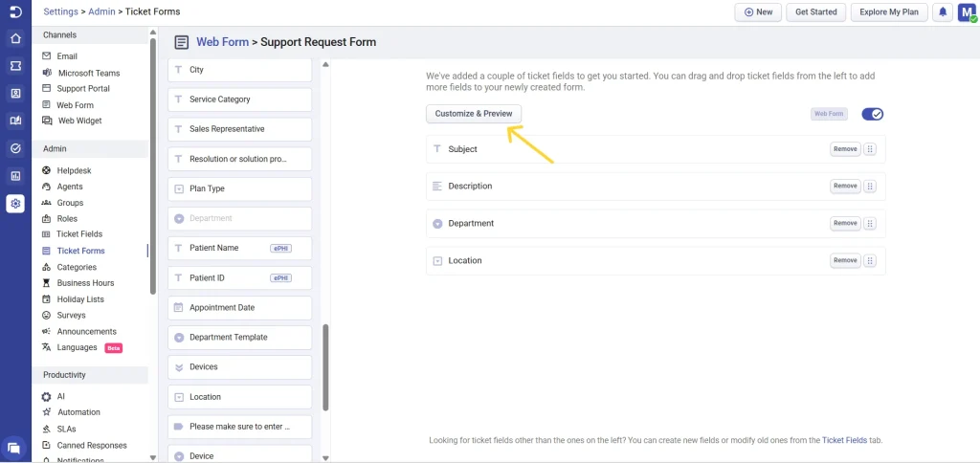The height and width of the screenshot is (463, 980).
Task: Open the contacts icon in left rail
Action: click(15, 94)
